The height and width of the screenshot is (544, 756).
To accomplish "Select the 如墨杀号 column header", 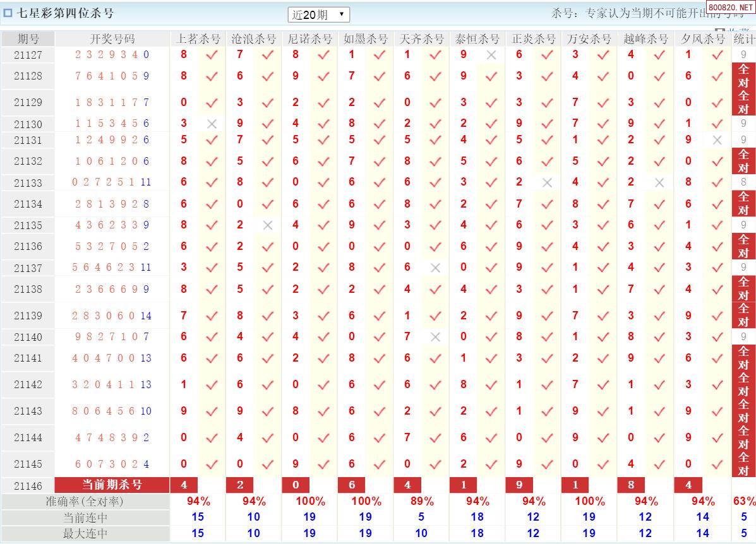I will (x=366, y=39).
